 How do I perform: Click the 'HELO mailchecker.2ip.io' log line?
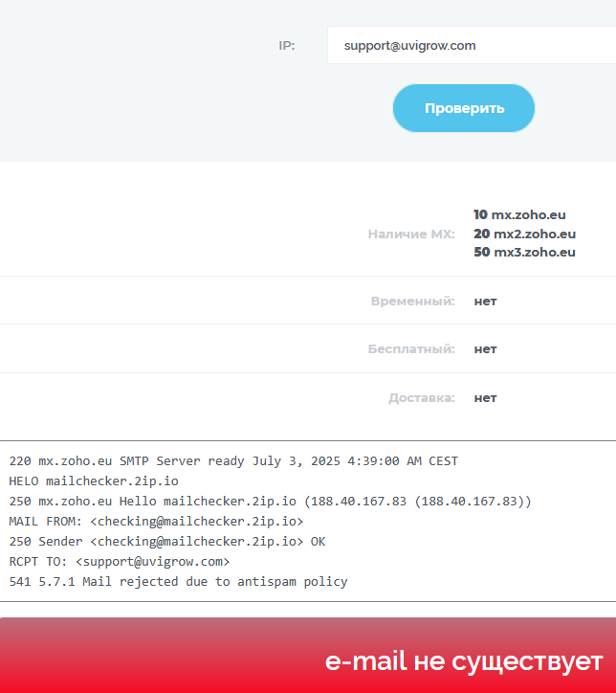[94, 481]
